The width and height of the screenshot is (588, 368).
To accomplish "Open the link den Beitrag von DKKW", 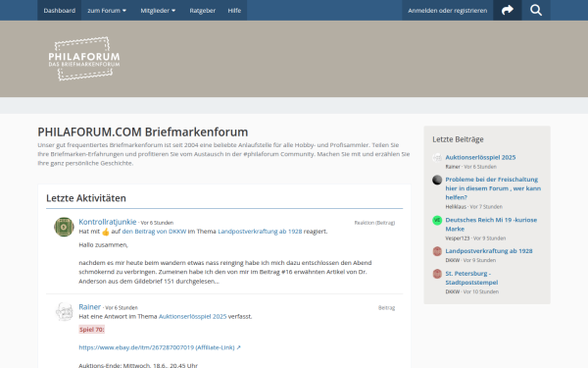I will click(154, 232).
